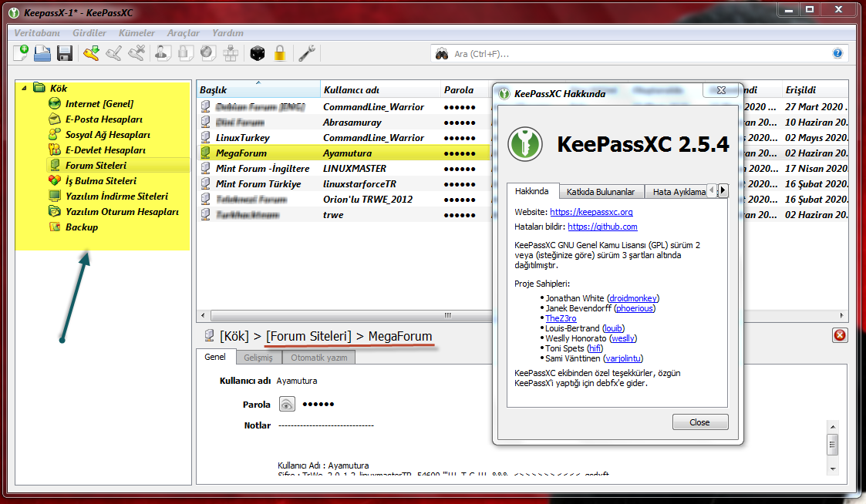Screen dimensions: 866x504
Task: Open the louib profile link
Action: tap(613, 328)
